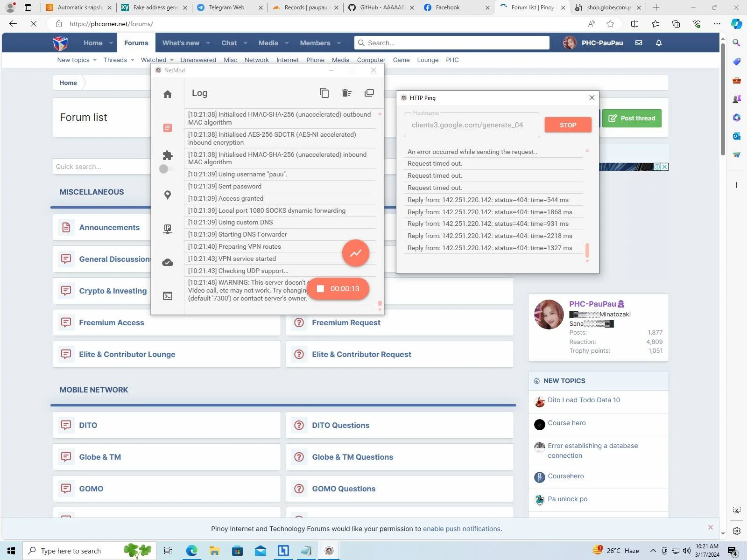Open the Game sub-nav link
This screenshot has height=560, width=747.
click(401, 60)
